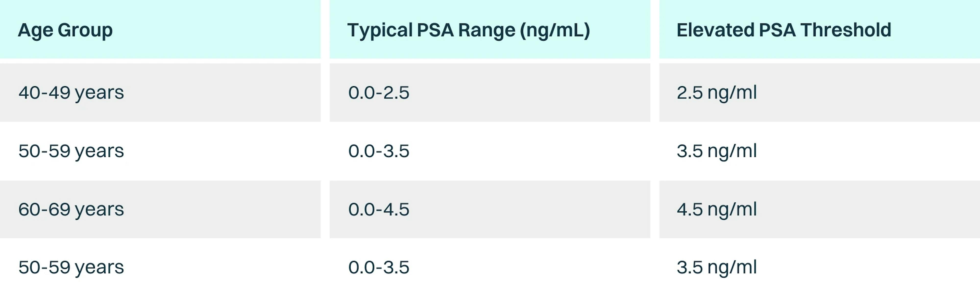
Task: Select the 40-49 years cell
Action: click(71, 93)
